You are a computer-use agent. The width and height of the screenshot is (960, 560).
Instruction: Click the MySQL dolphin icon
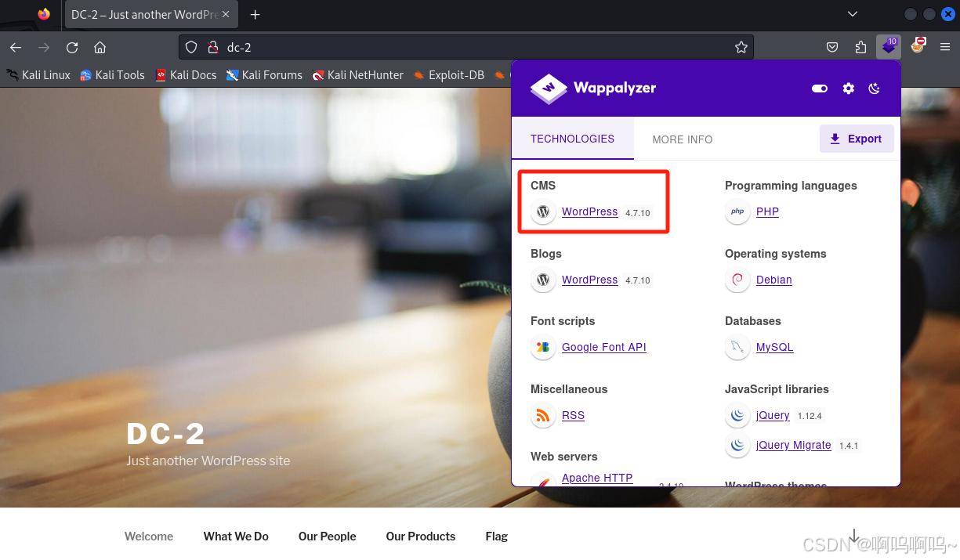pyautogui.click(x=737, y=347)
